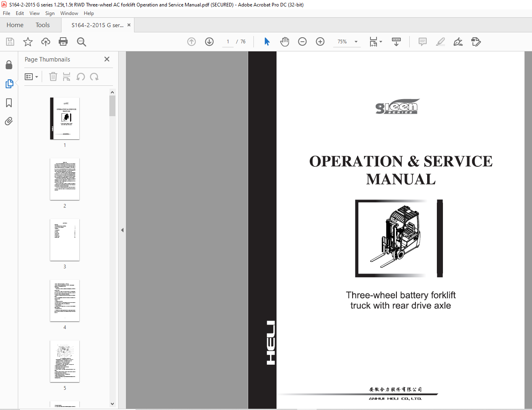Delete pages with the trash icon
The image size is (532, 410).
(53, 76)
